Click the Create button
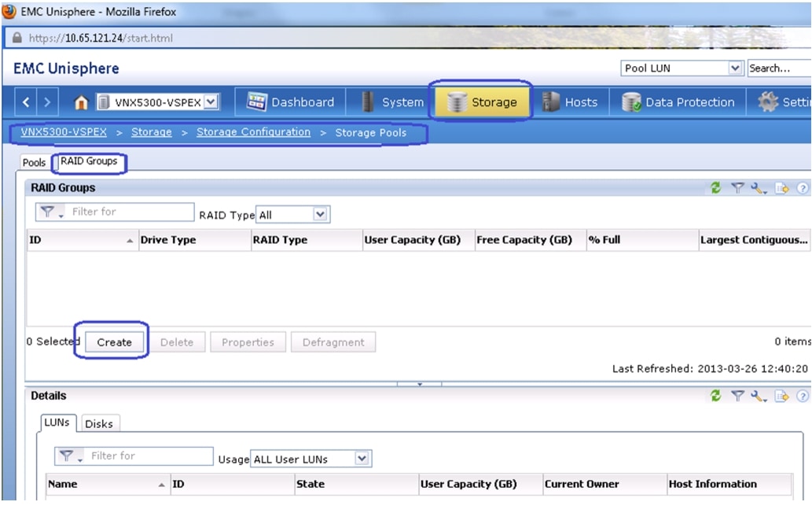Viewport: 812px width, 524px height. 114,342
